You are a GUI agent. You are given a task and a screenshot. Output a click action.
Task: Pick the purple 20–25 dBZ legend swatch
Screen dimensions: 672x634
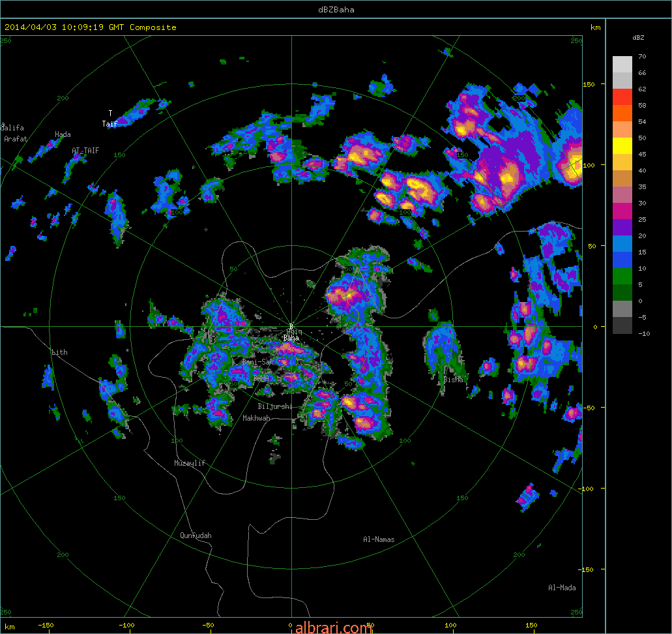pos(622,228)
